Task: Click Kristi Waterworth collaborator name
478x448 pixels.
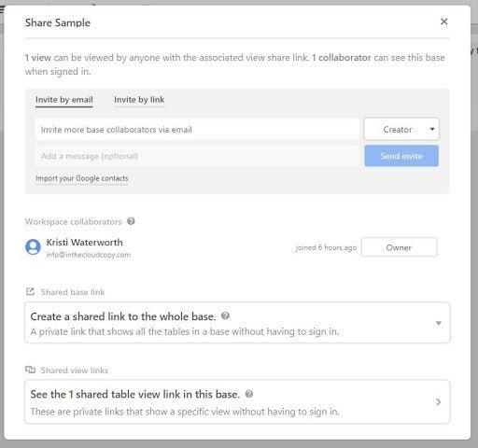Action: [84, 242]
